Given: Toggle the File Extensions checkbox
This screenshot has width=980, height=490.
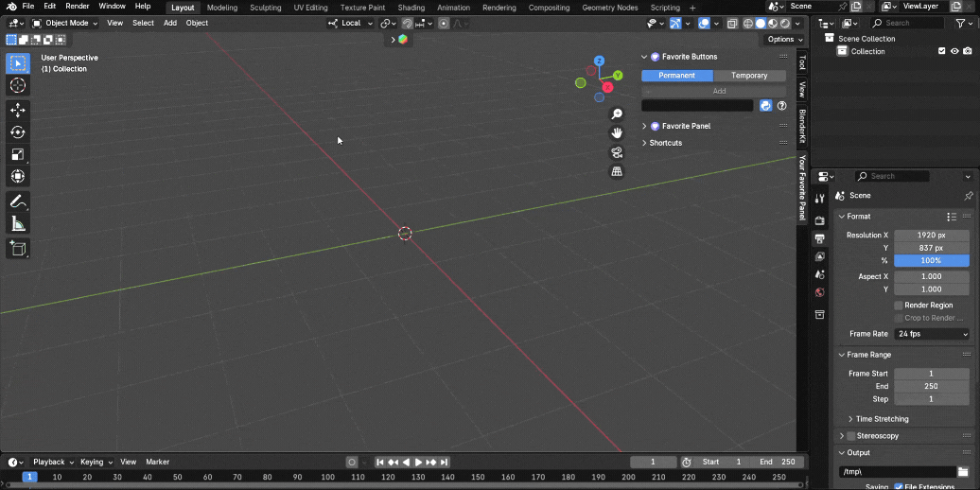Looking at the screenshot, I should pos(899,487).
